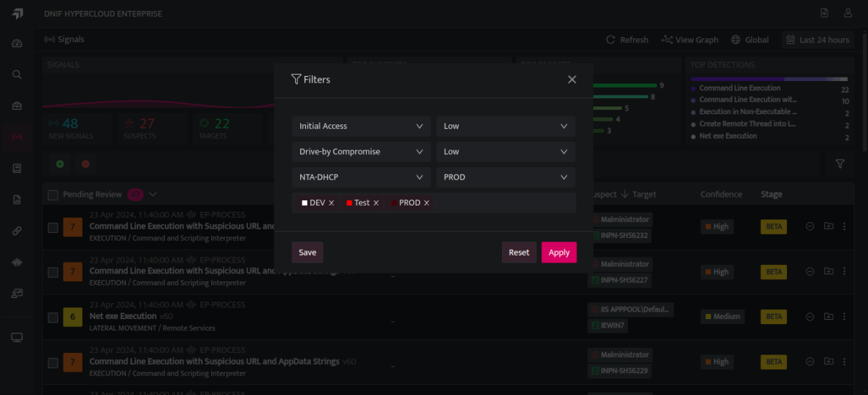The height and width of the screenshot is (395, 868).
Task: Open kebab menu on INPN-SH56227 row
Action: click(x=844, y=271)
